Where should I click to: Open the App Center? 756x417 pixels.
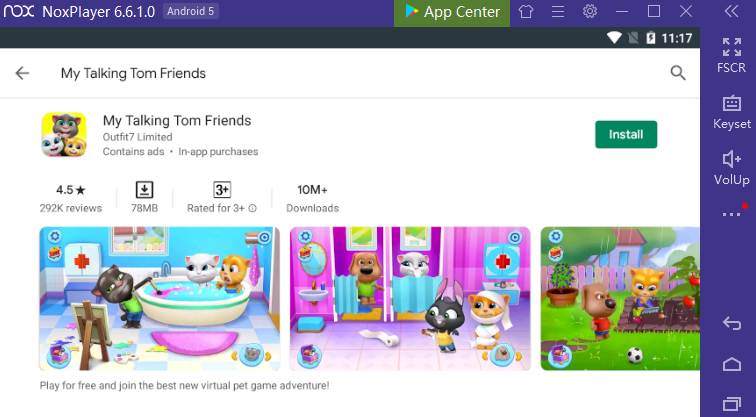(x=452, y=12)
